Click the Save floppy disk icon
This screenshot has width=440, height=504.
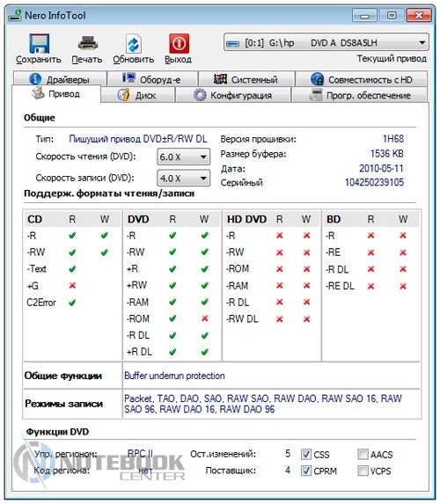39,43
